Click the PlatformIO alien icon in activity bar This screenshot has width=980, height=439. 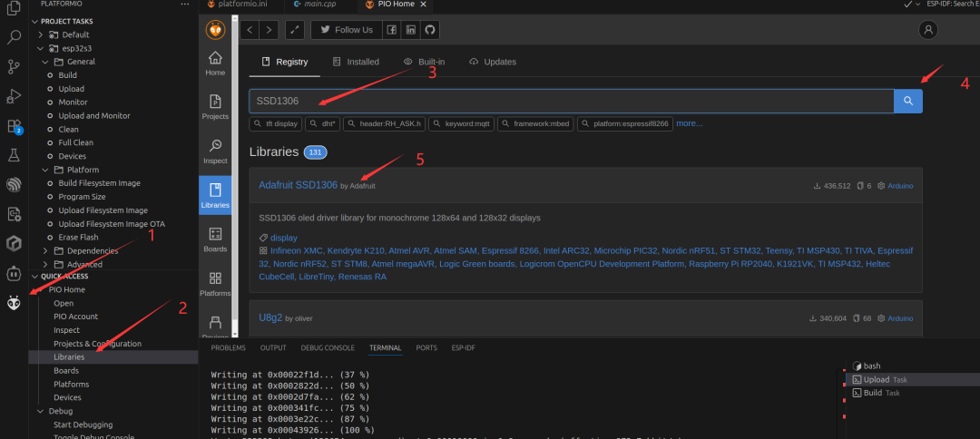[14, 304]
